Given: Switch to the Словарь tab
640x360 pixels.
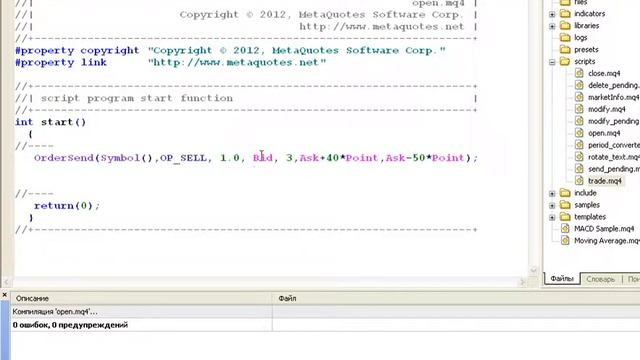Looking at the screenshot, I should tap(600, 279).
